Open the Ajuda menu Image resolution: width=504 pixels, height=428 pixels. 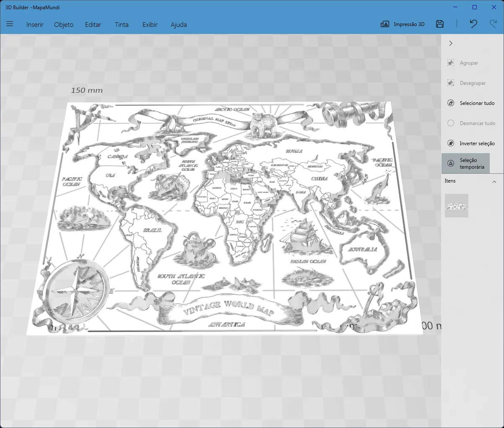pos(179,24)
